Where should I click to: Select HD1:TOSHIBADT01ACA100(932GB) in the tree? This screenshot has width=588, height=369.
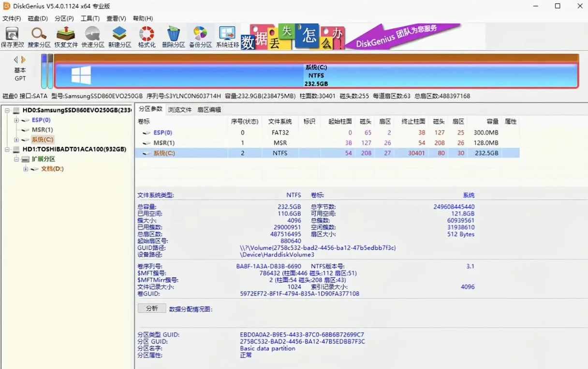click(x=74, y=149)
